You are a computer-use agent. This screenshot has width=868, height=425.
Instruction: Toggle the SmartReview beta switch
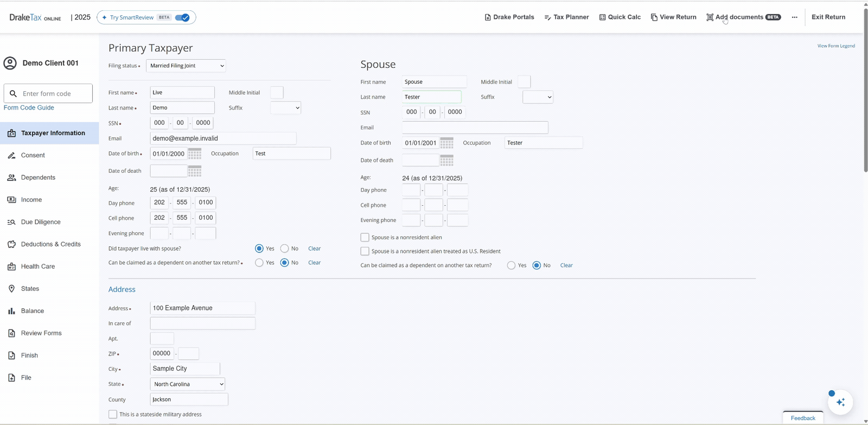point(182,17)
